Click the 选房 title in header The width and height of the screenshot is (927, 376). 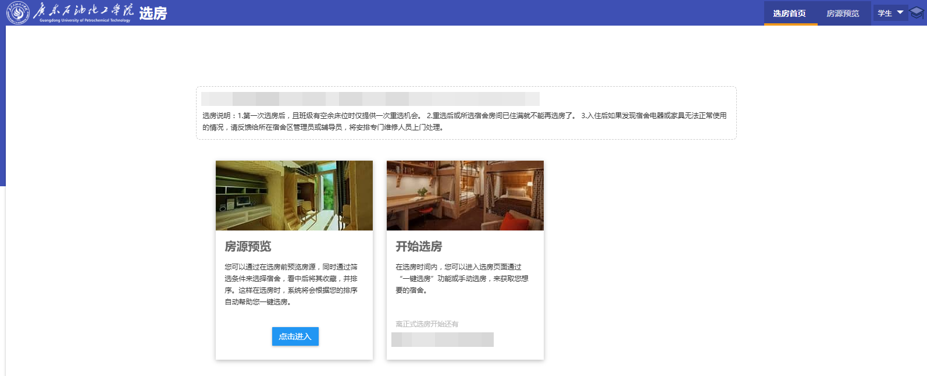click(153, 14)
